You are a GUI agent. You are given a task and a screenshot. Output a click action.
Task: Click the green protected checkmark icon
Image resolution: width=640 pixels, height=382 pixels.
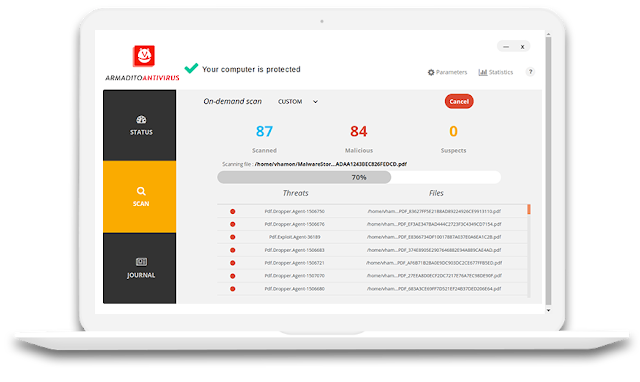point(191,68)
